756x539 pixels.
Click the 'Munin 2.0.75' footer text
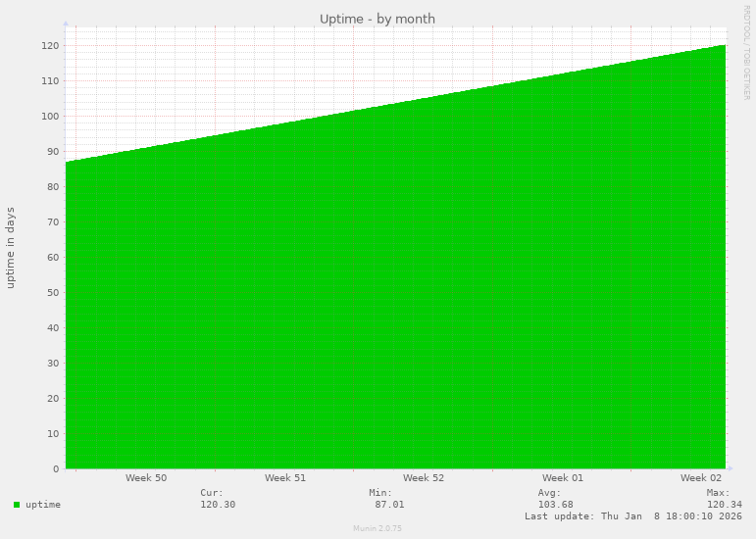pos(378,528)
